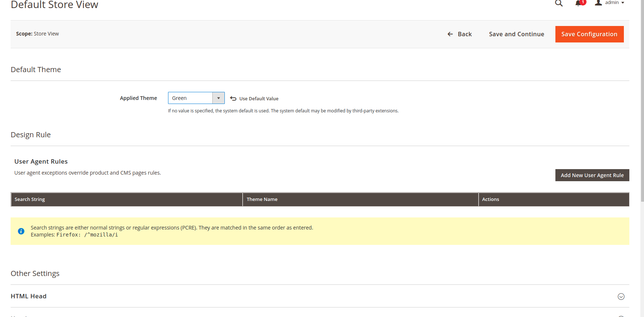The image size is (644, 317).
Task: Click the admin user avatar icon
Action: tap(598, 3)
